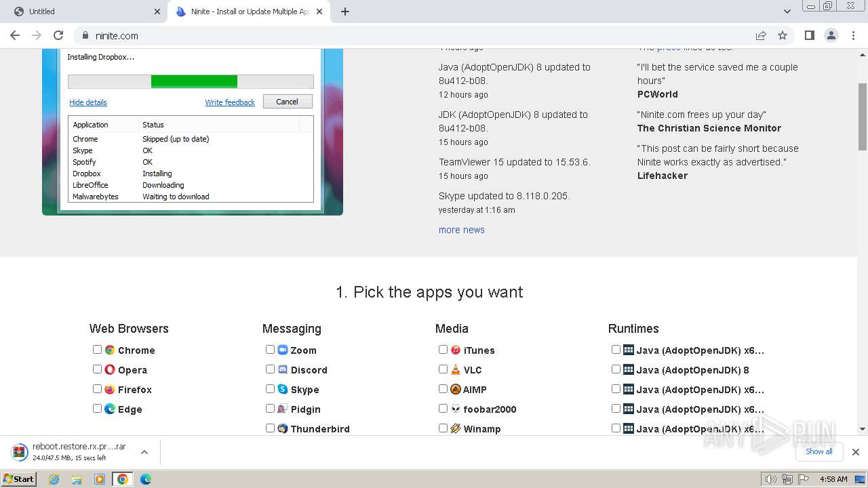The image size is (868, 488).
Task: Click the Opera app icon
Action: pos(110,370)
